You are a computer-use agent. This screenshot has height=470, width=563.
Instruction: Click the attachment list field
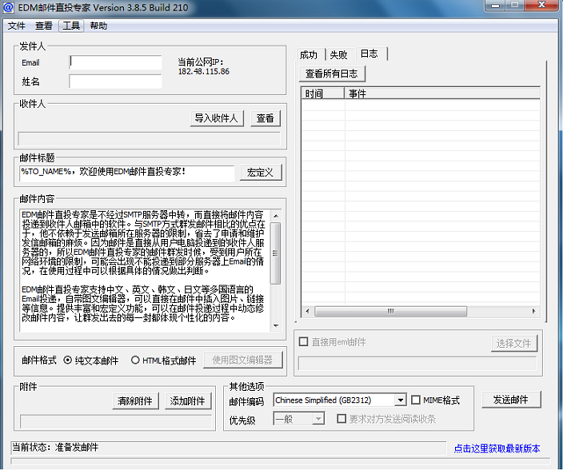click(116, 422)
